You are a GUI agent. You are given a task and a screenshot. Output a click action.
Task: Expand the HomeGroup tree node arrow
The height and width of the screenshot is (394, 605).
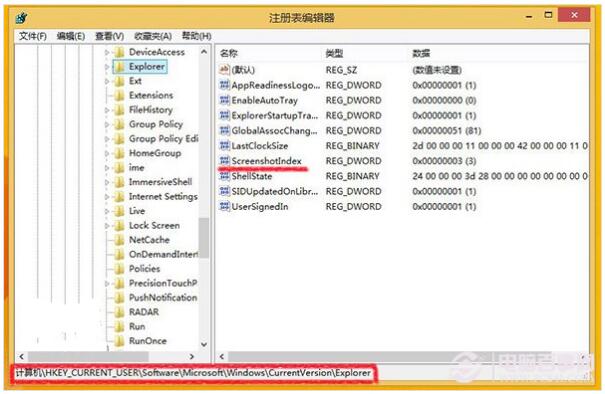107,153
